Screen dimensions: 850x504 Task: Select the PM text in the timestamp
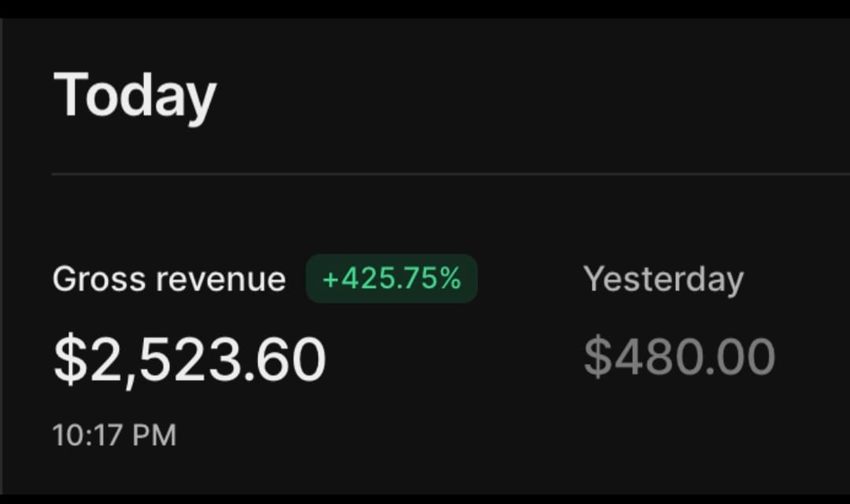coord(154,436)
